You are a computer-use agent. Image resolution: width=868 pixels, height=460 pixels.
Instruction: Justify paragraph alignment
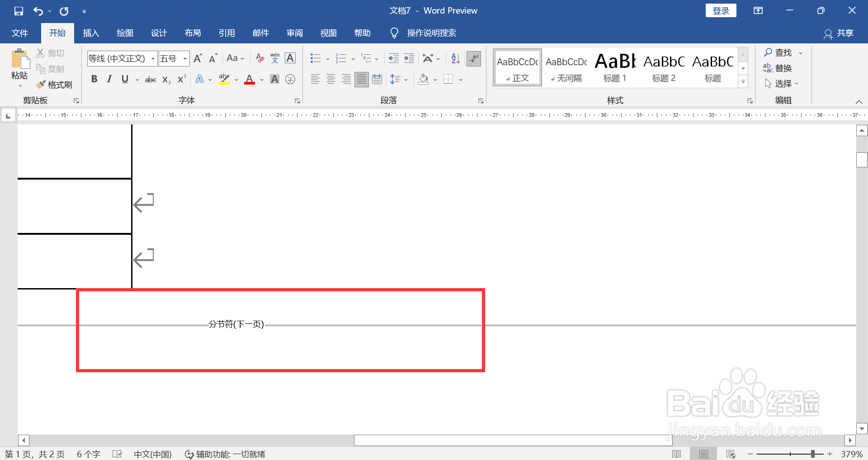(x=362, y=79)
